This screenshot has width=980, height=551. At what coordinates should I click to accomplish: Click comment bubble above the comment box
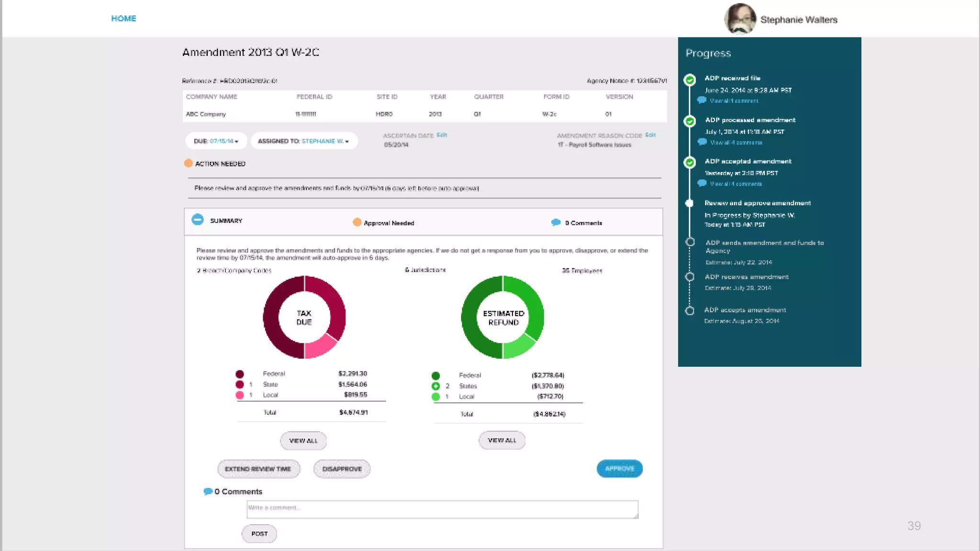[x=208, y=491]
